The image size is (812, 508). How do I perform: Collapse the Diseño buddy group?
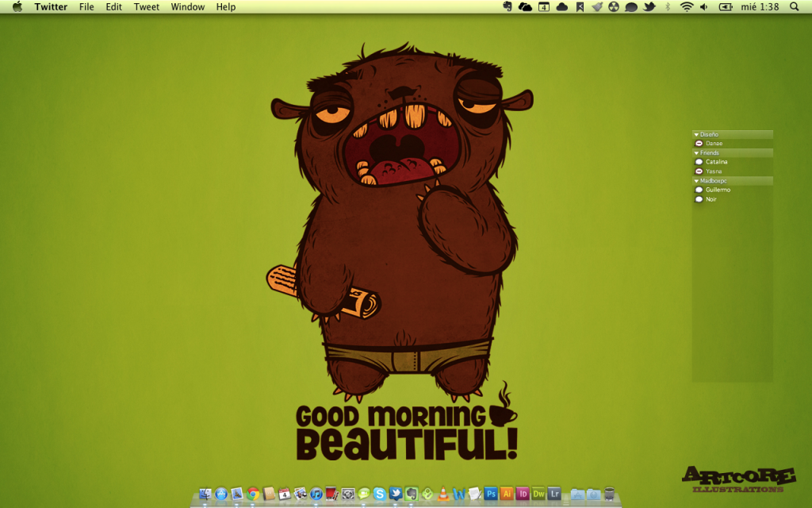[696, 135]
